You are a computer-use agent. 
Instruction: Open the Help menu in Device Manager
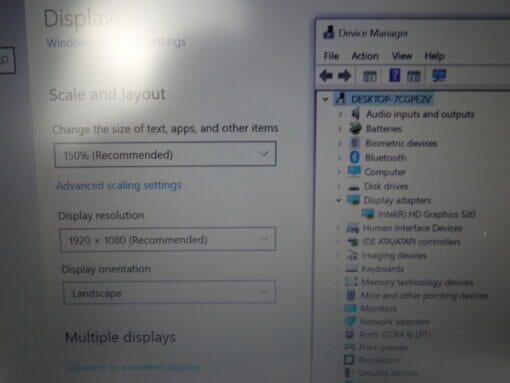tap(434, 56)
